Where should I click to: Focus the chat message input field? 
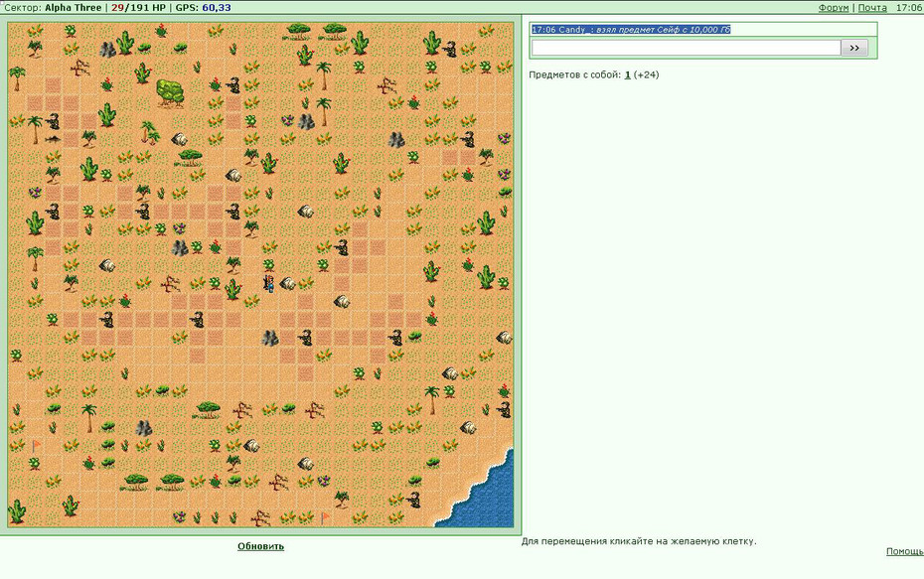(686, 48)
